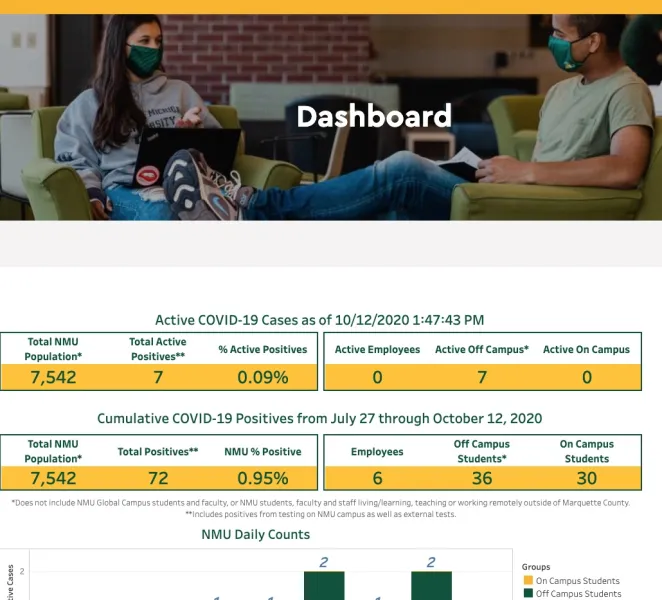Click the Employees column header

point(377,452)
